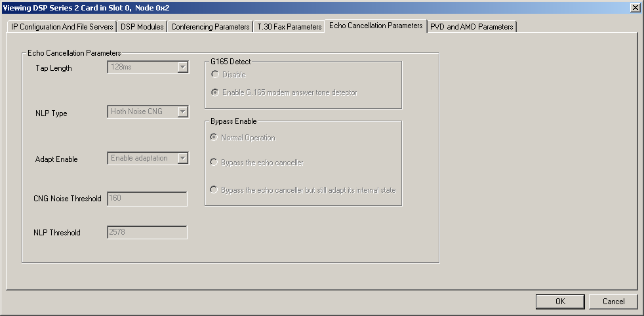Expand the NLP Type combo box
The height and width of the screenshot is (316, 644).
pos(183,111)
